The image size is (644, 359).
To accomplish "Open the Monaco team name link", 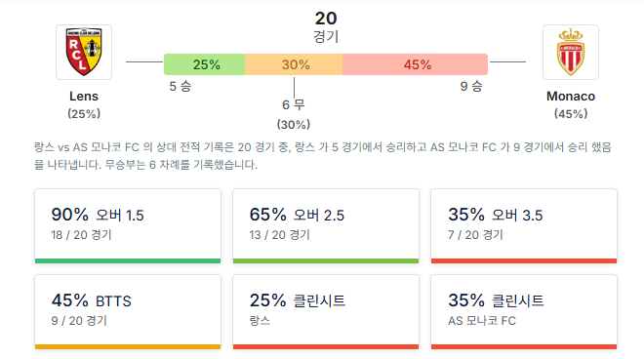I will (x=571, y=97).
